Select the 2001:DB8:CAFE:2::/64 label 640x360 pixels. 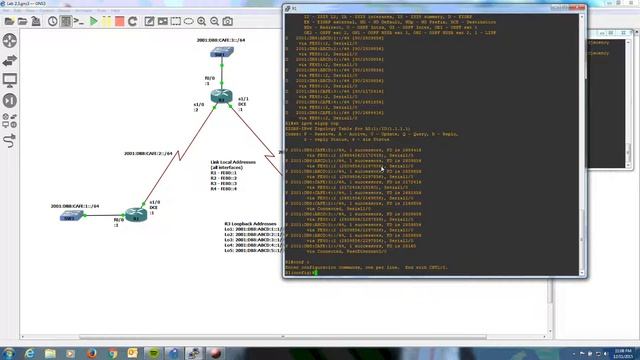(x=148, y=153)
